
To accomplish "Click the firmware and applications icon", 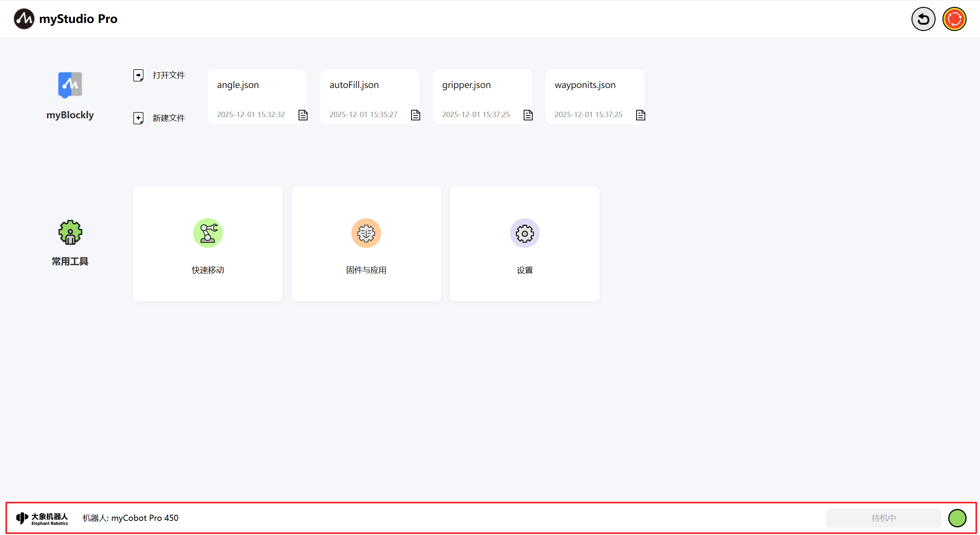I will pos(366,233).
